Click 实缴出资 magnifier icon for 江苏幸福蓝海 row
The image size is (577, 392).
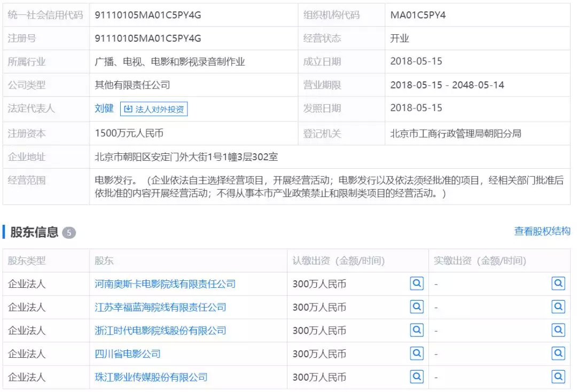558,307
